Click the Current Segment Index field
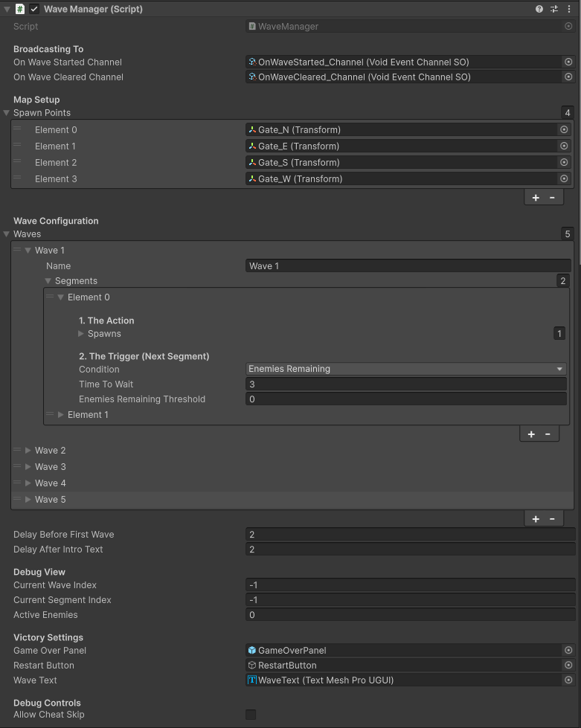The image size is (581, 728). click(411, 600)
